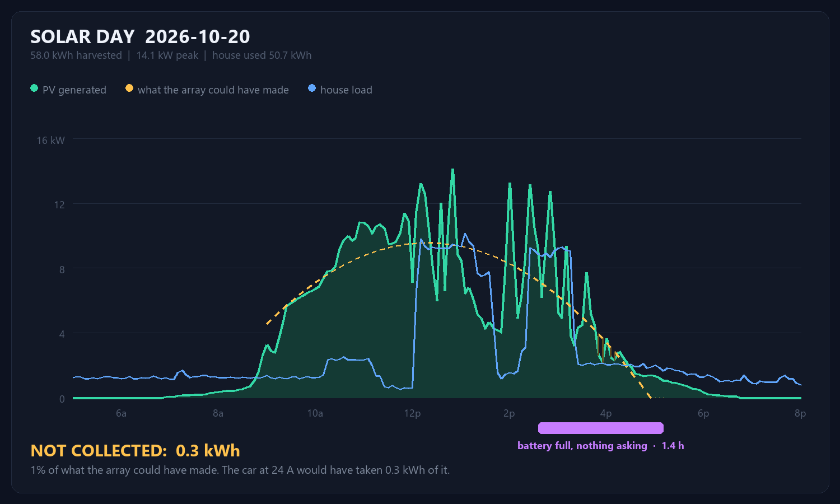Click the green PV generated legend dot
This screenshot has height=504, width=840.
click(34, 88)
